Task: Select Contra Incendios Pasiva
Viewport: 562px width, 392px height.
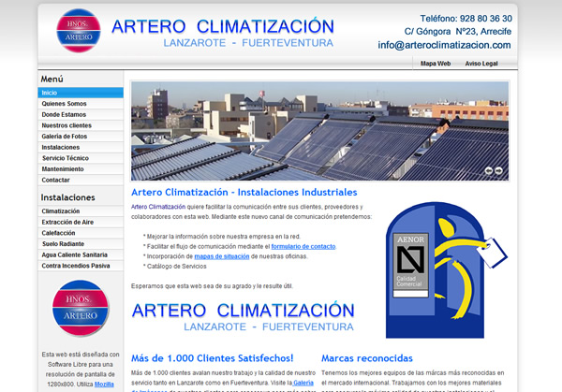Action: (x=81, y=266)
